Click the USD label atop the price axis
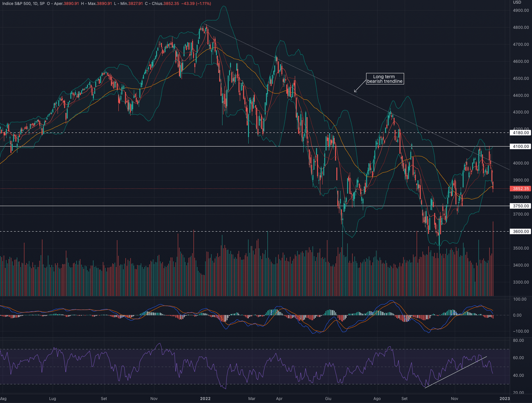This screenshot has height=403, width=532. click(518, 3)
